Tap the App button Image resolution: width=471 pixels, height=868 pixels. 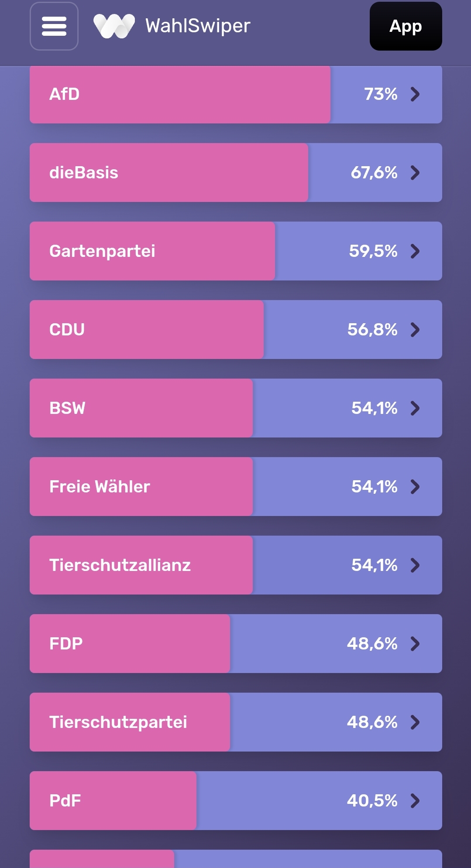point(406,26)
